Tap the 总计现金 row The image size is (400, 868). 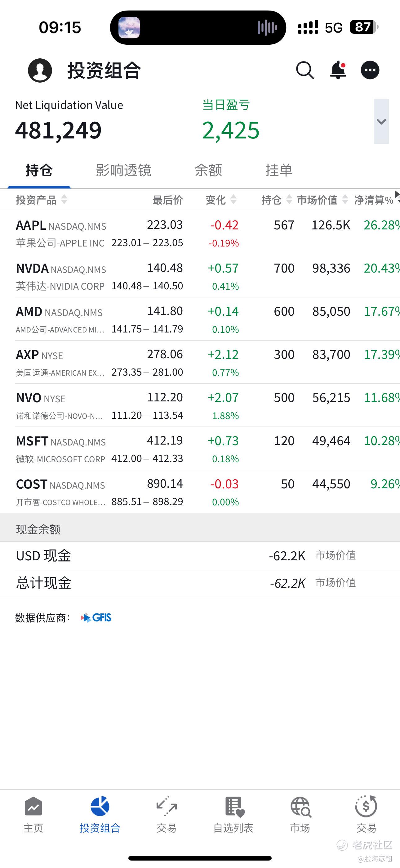[x=200, y=583]
